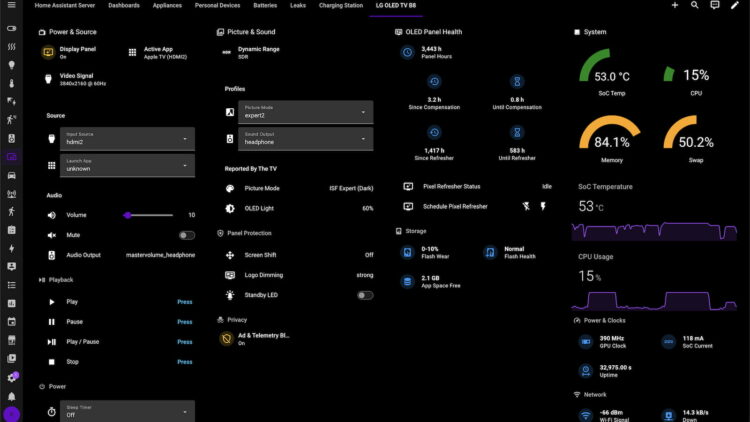This screenshot has width=750, height=422.
Task: Open the Input Source dropdown
Action: (x=127, y=139)
